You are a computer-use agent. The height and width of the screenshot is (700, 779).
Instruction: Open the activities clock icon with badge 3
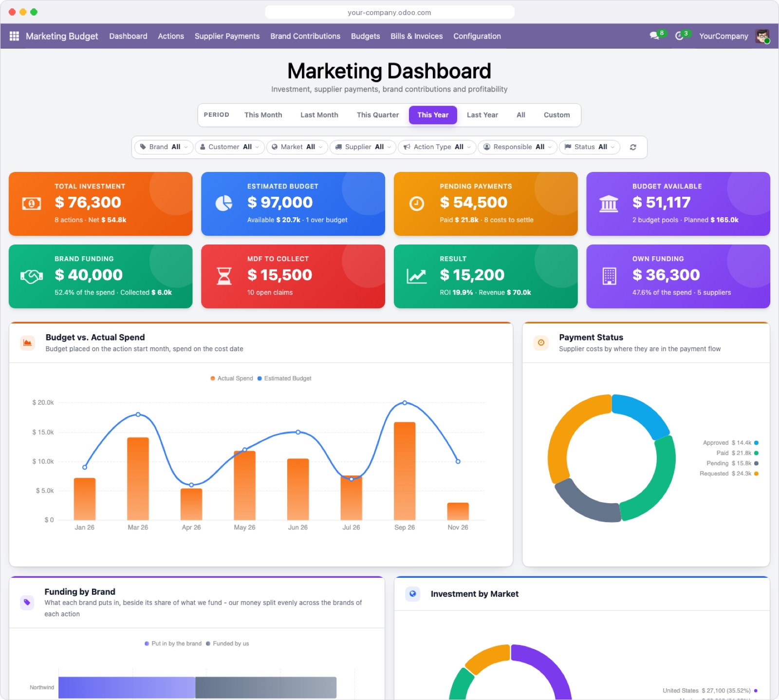[680, 36]
